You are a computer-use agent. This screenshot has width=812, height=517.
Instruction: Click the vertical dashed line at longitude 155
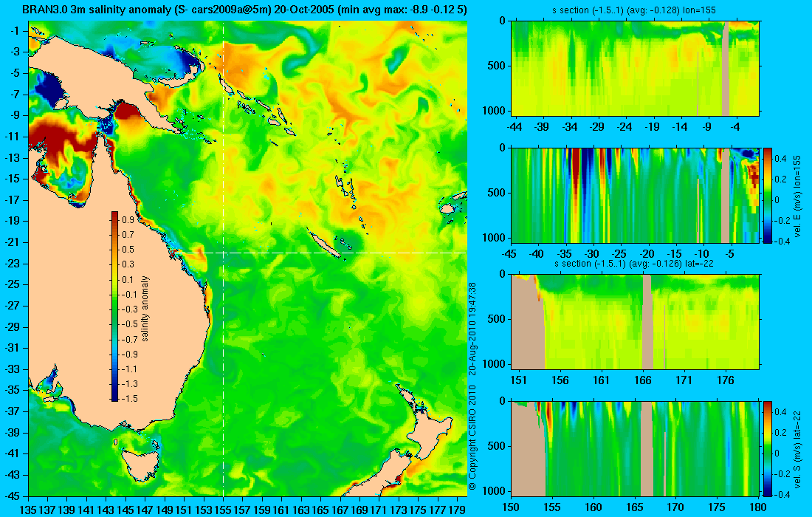(223, 259)
